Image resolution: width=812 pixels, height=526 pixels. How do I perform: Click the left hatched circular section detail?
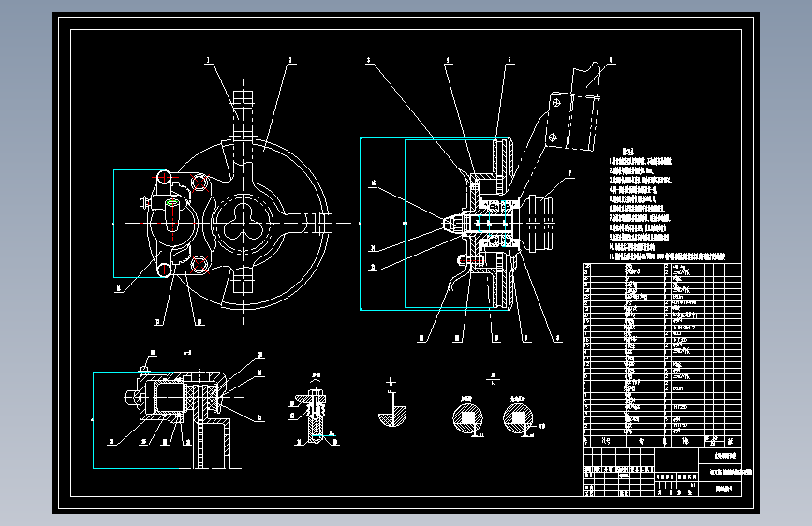pyautogui.click(x=468, y=418)
